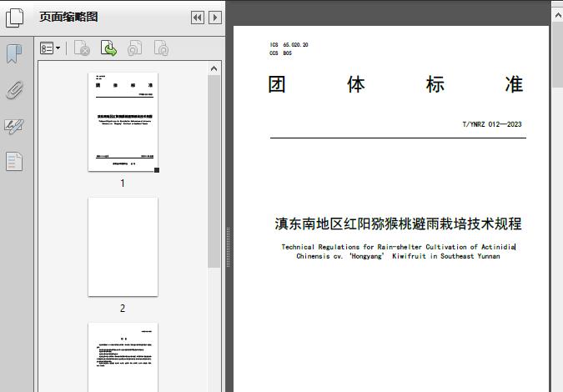
Task: Click page number label 1
Action: pos(123,183)
